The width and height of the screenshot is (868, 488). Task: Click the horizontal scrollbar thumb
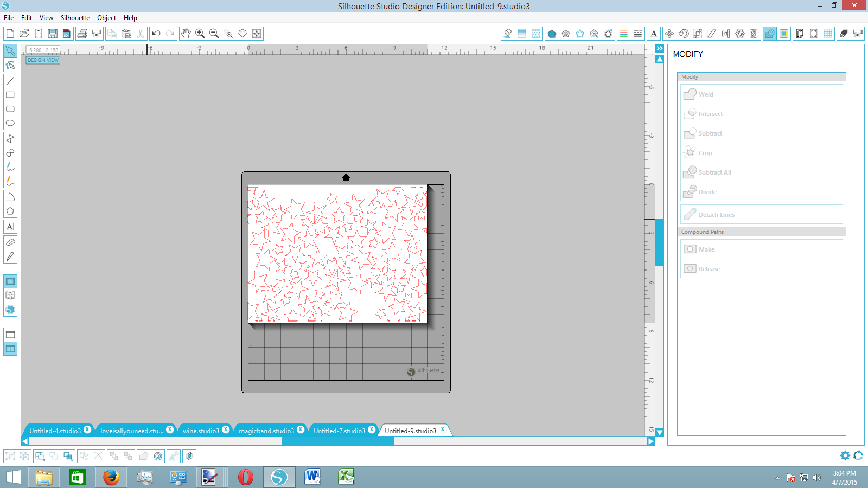pyautogui.click(x=337, y=441)
